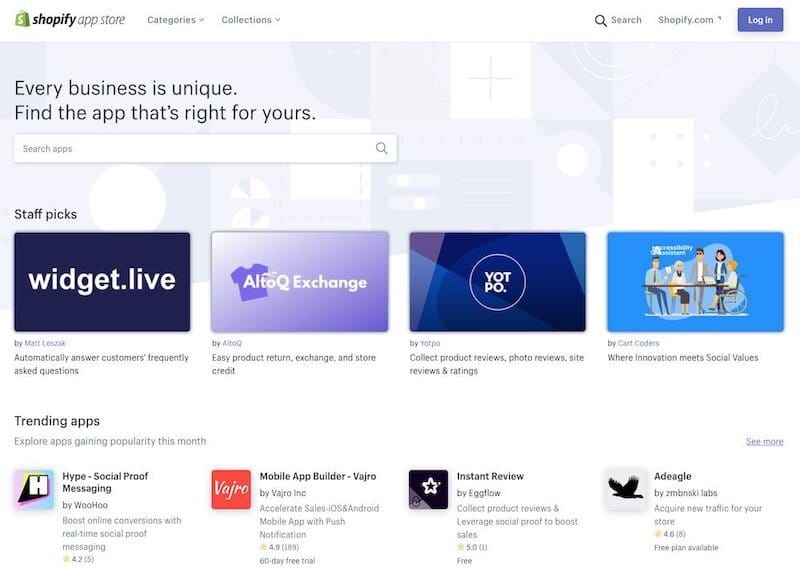Open the Adeagle app title

click(672, 476)
